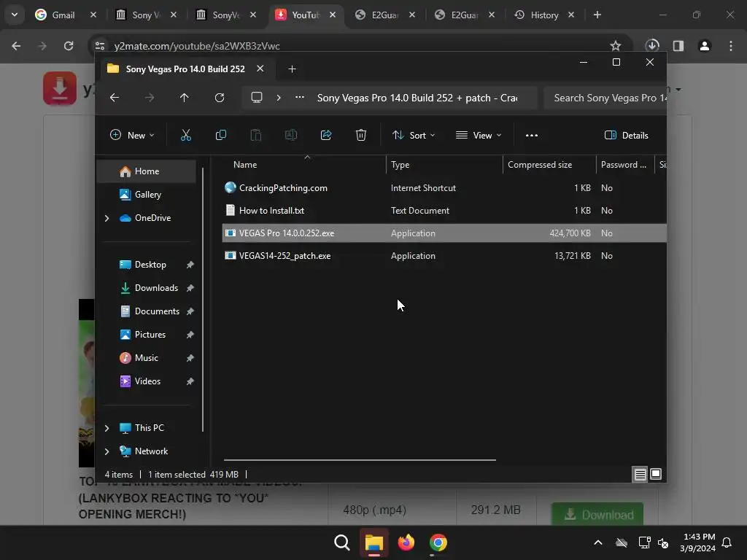The height and width of the screenshot is (560, 747).
Task: Open Chrome side panel icon
Action: pyautogui.click(x=678, y=46)
